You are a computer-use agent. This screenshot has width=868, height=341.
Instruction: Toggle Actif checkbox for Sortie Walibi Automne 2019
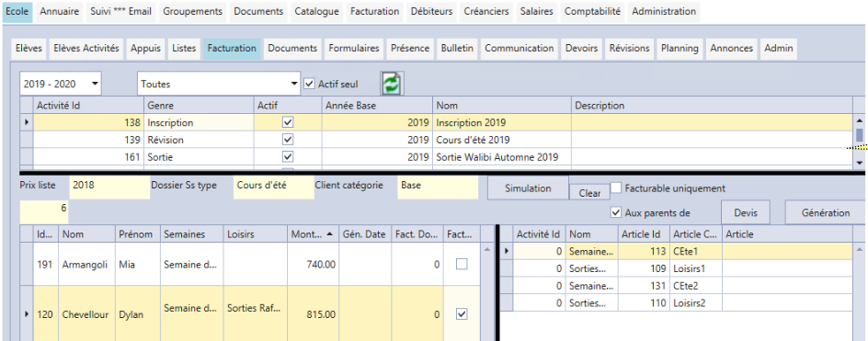point(288,156)
